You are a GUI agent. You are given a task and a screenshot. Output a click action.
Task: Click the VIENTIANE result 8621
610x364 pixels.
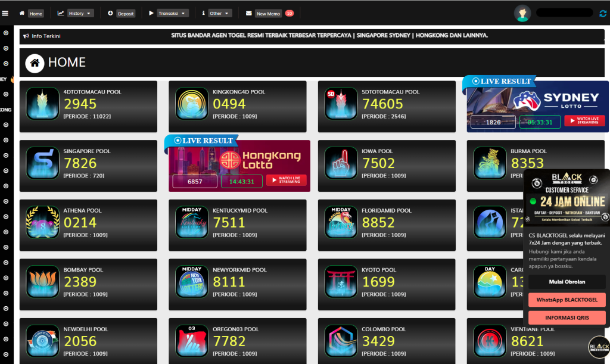[x=527, y=341]
